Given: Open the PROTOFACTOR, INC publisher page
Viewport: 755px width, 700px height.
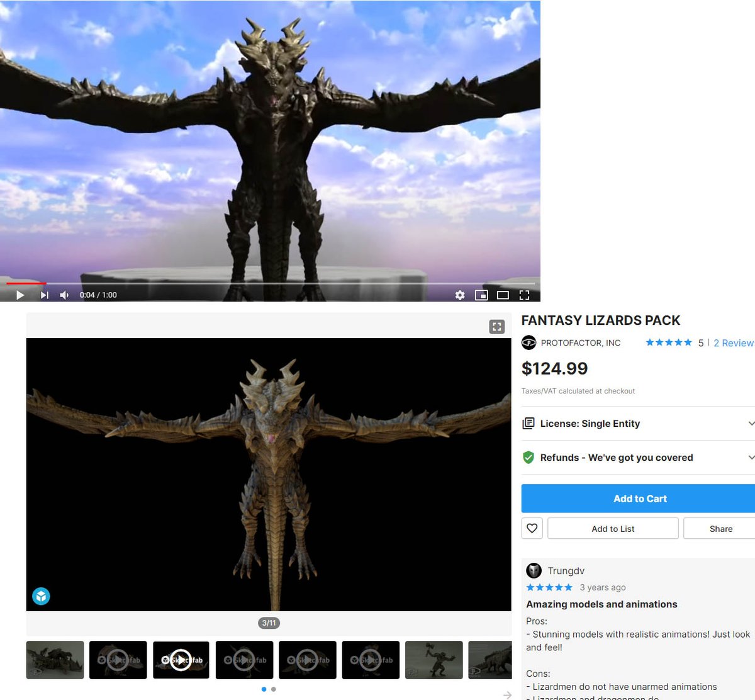Looking at the screenshot, I should point(580,343).
